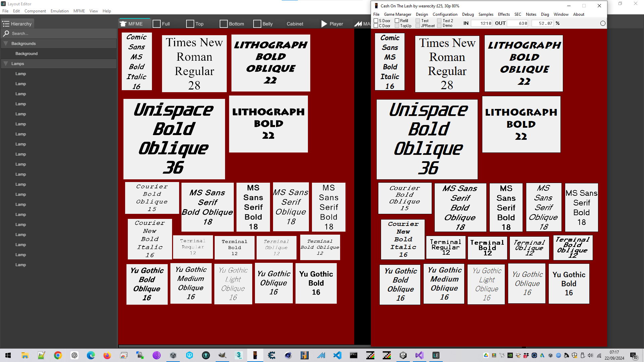The width and height of the screenshot is (644, 362).
Task: Launch Google Chrome from taskbar
Action: coord(58,355)
